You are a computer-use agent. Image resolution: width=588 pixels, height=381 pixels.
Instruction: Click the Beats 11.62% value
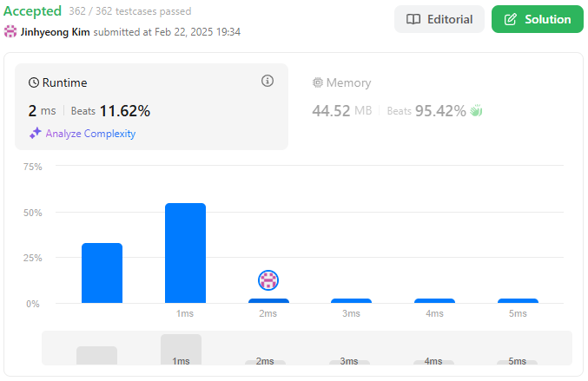[x=110, y=111]
